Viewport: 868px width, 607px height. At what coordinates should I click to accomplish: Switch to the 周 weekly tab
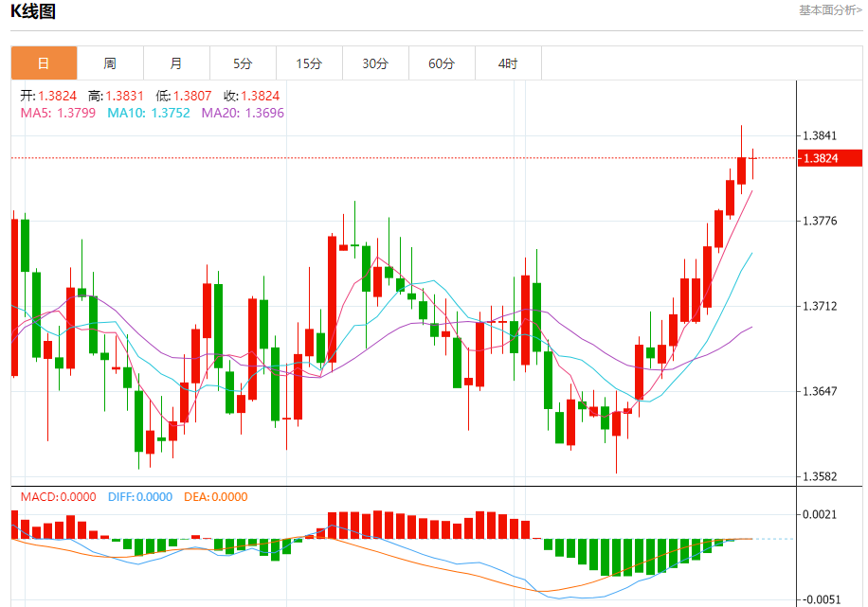(110, 63)
